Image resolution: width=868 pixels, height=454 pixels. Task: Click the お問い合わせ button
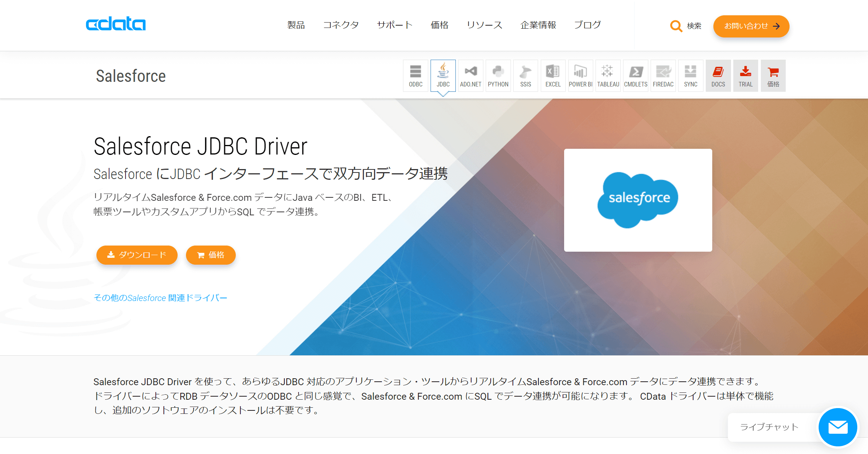tap(751, 26)
